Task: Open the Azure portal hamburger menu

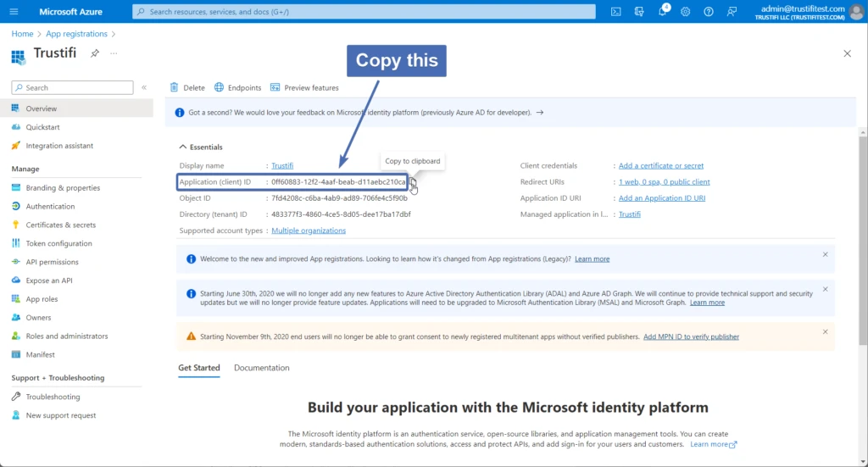Action: pos(14,12)
